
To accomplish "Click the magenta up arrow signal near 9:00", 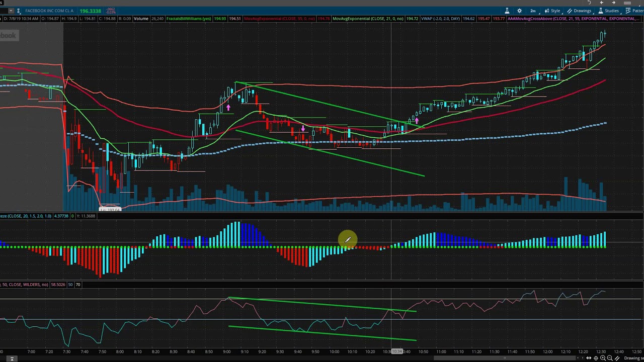I will pyautogui.click(x=228, y=108).
